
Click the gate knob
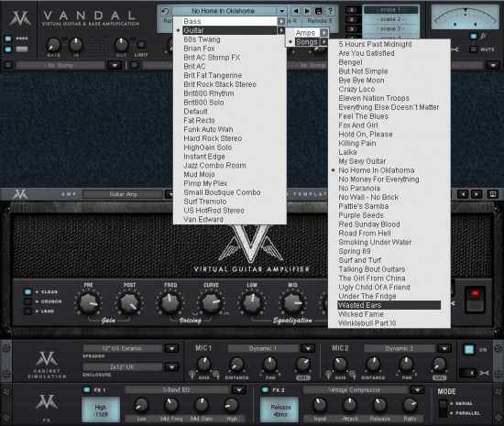[x=53, y=45]
